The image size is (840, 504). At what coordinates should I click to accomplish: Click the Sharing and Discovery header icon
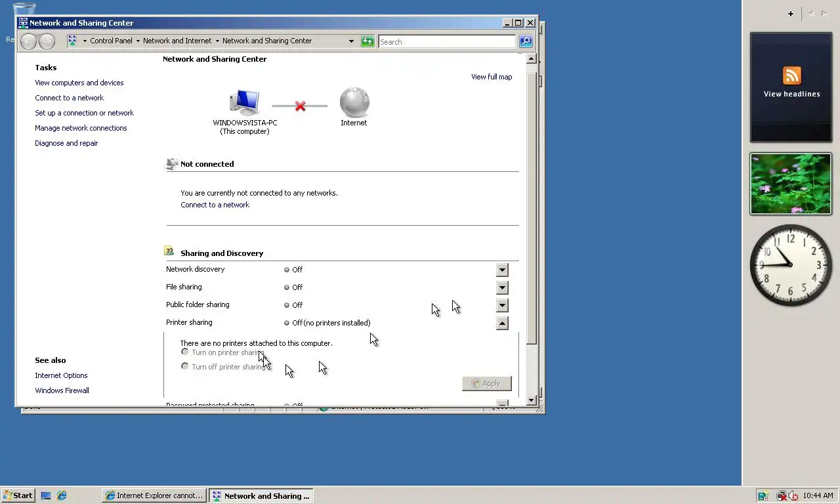(169, 251)
